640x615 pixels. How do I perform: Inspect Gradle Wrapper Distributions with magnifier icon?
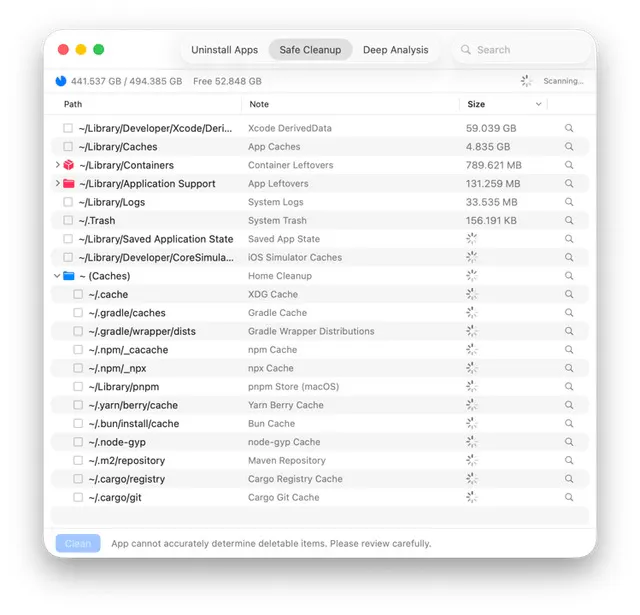coord(569,331)
